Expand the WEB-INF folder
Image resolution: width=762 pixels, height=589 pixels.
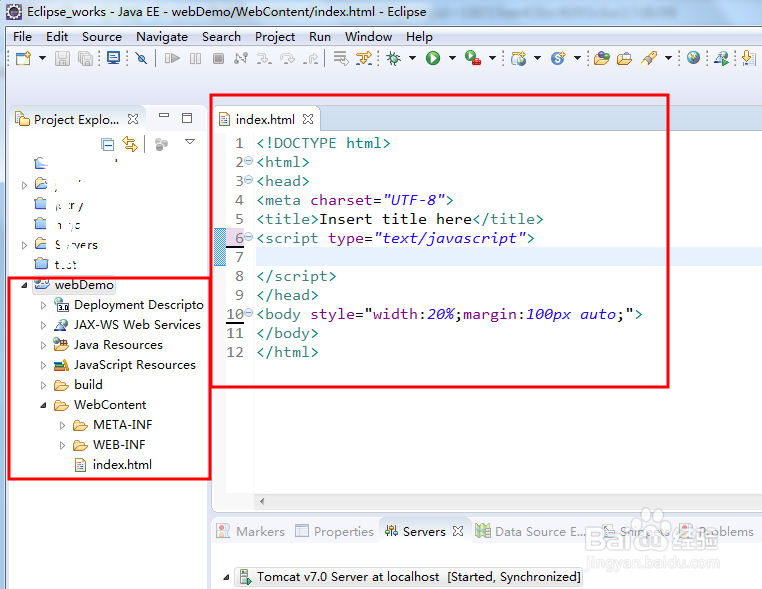point(62,445)
